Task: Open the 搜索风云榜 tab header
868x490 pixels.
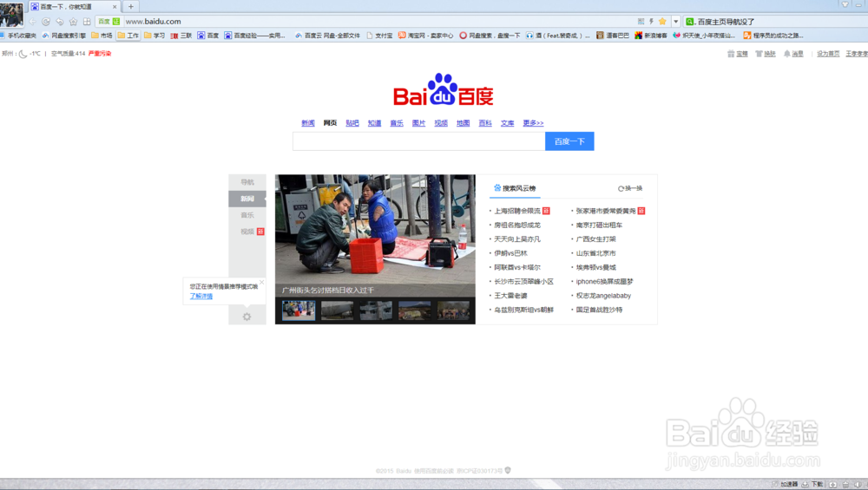Action: click(515, 188)
